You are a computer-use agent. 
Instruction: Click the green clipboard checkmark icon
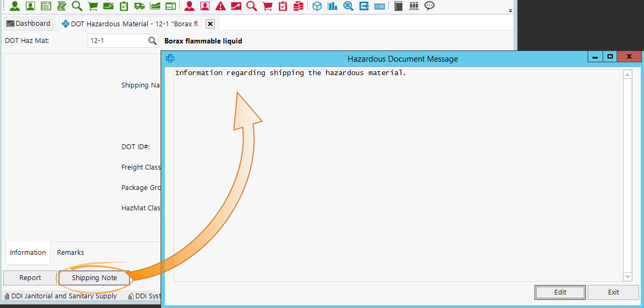tap(124, 6)
